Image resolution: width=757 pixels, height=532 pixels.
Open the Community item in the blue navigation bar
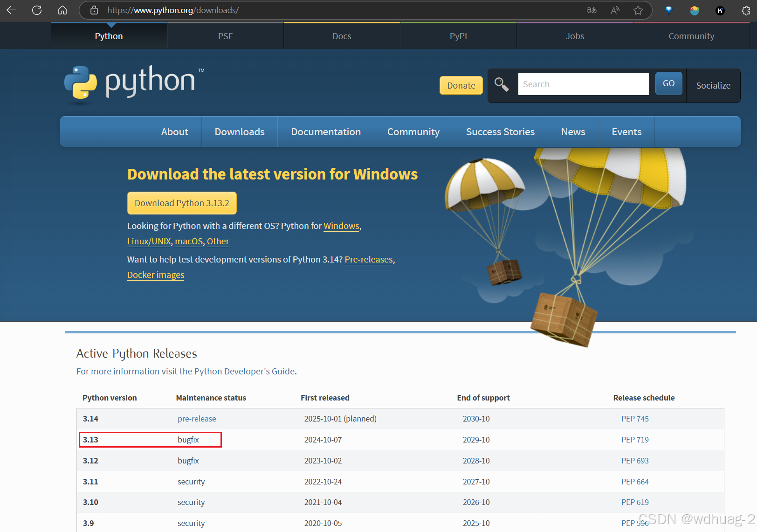click(413, 132)
